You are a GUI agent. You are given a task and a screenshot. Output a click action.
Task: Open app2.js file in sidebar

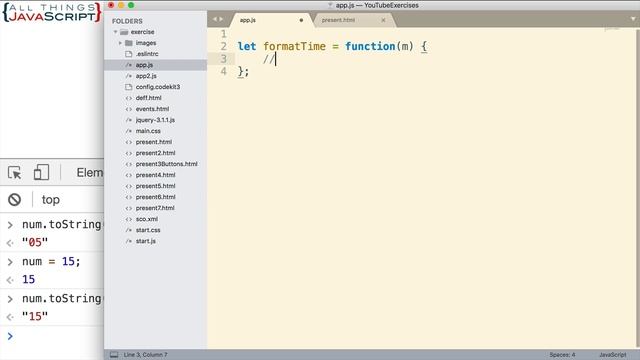(146, 76)
